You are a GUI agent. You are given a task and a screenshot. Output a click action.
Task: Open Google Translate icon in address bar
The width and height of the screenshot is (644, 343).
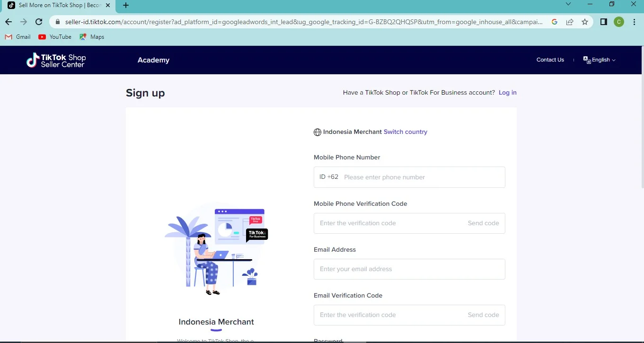[555, 22]
